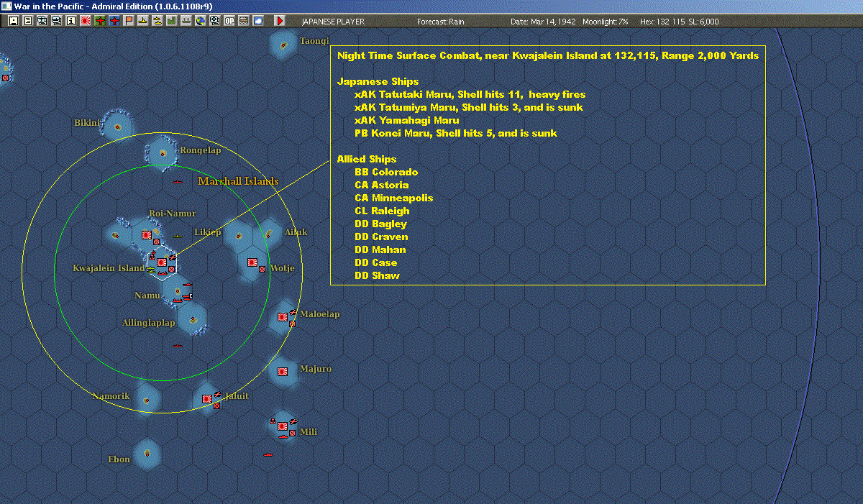
Task: Click the Likiep island hex
Action: coord(239,235)
